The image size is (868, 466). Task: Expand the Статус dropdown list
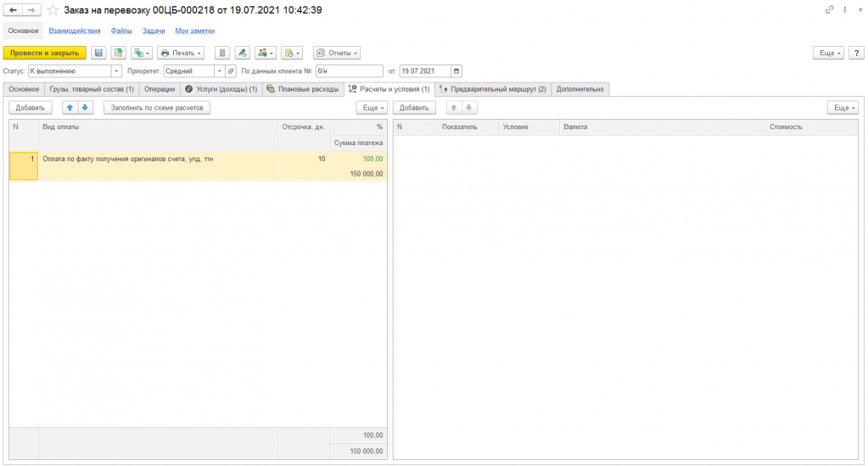[116, 71]
